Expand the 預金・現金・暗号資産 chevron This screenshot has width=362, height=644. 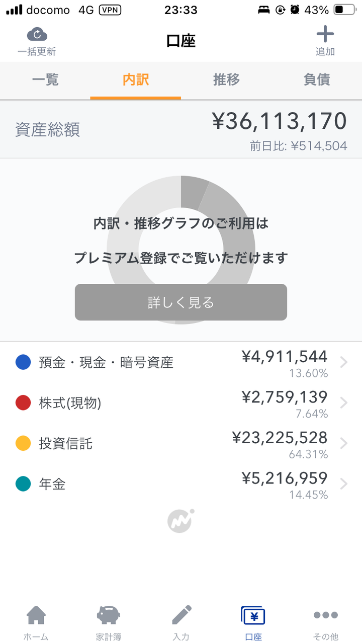(344, 362)
